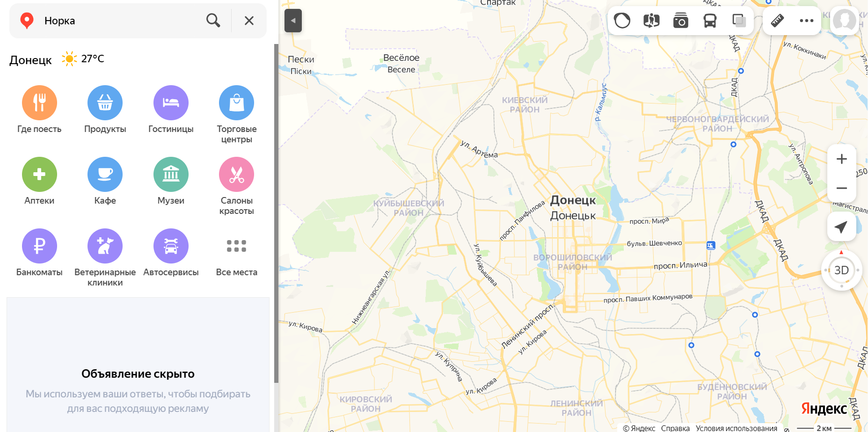868x432 pixels.
Task: Open the Музеи category
Action: pyautogui.click(x=171, y=181)
